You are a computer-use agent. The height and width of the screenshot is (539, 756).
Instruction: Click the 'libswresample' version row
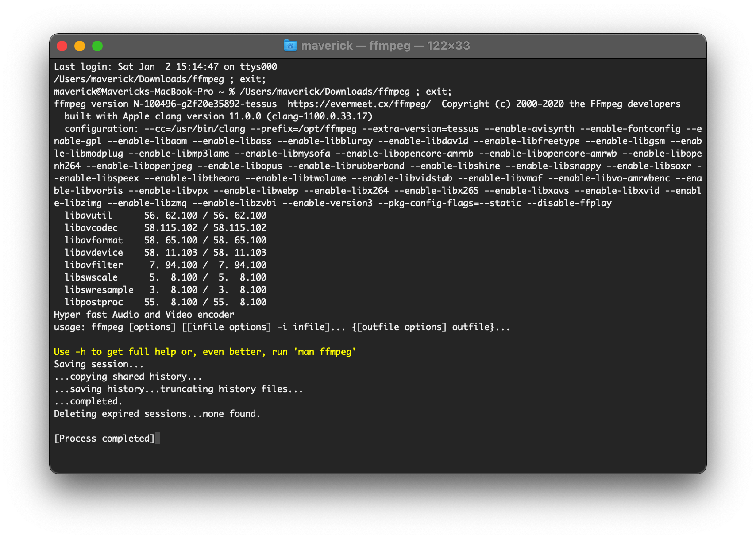coord(166,290)
